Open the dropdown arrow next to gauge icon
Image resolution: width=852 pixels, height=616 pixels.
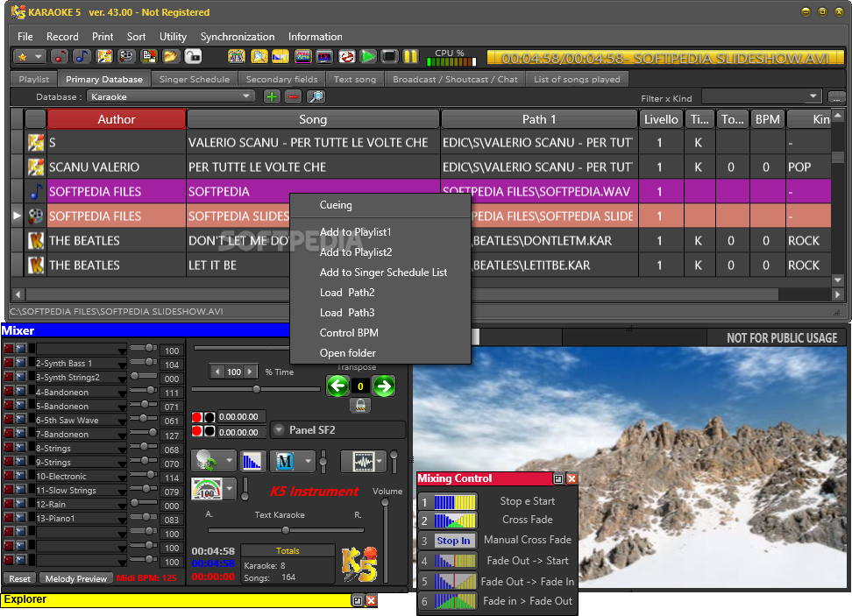(x=230, y=488)
